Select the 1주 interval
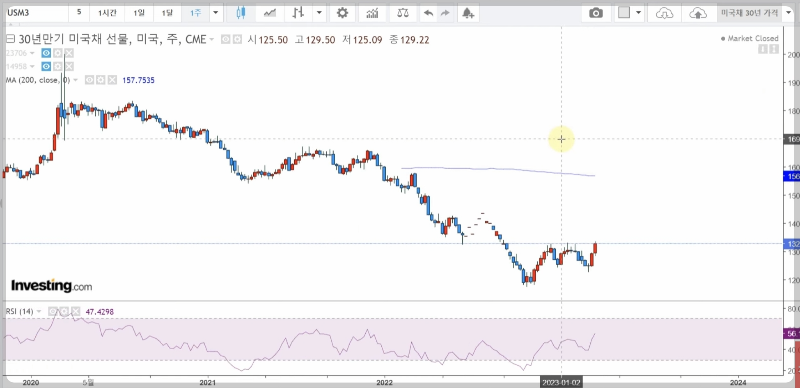The height and width of the screenshot is (388, 800). pos(196,13)
